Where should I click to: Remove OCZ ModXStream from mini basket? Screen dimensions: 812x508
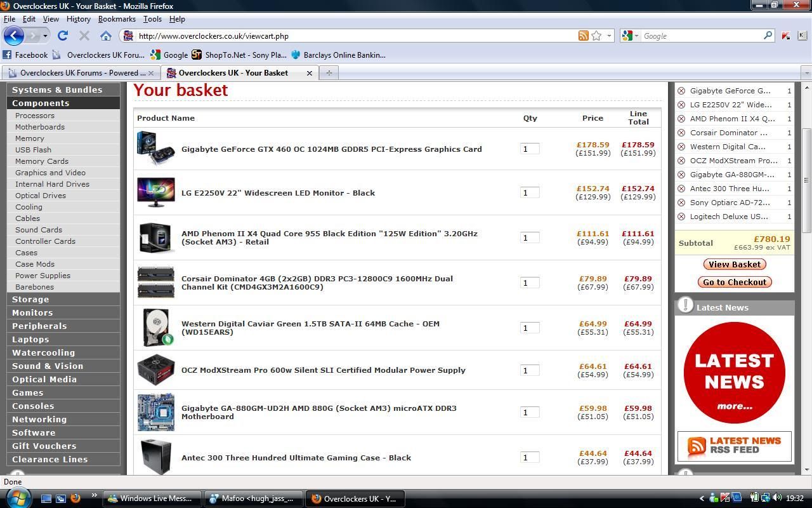coord(681,161)
